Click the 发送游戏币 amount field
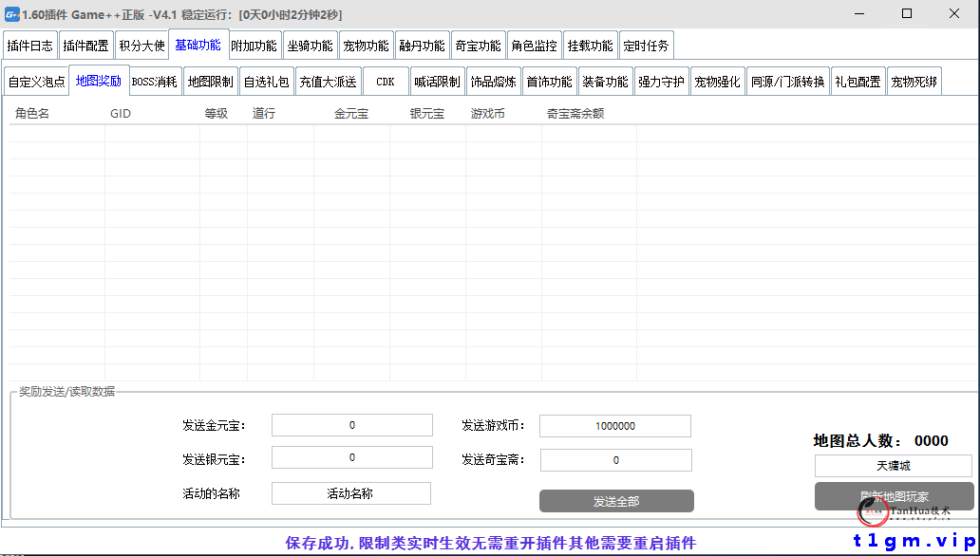The width and height of the screenshot is (980, 556). tap(615, 425)
